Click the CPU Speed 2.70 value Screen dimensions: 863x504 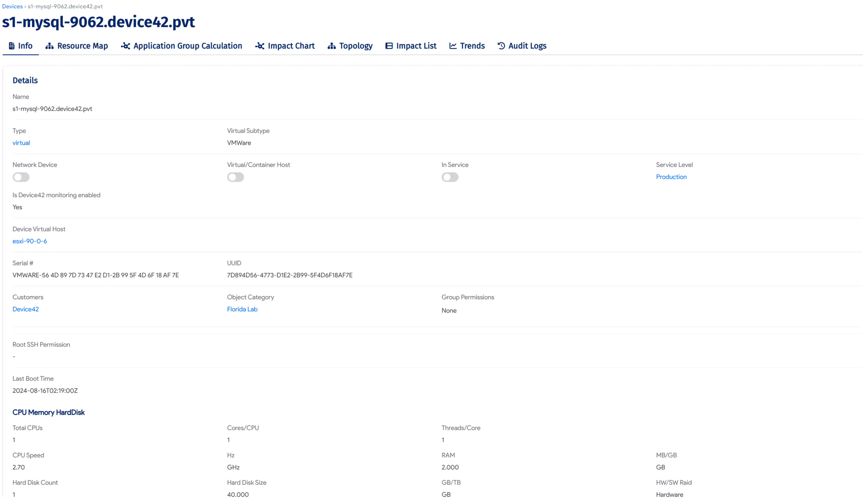click(x=19, y=467)
